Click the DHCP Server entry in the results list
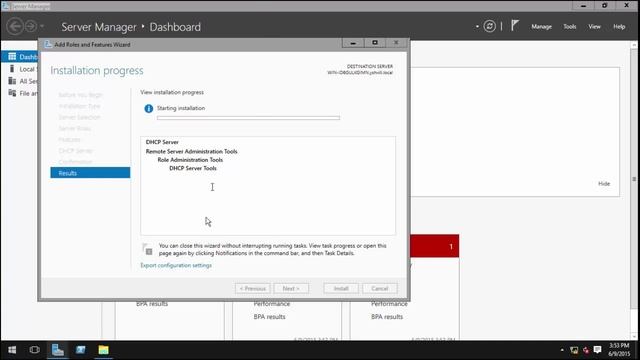This screenshot has height=360, width=640. (x=162, y=142)
